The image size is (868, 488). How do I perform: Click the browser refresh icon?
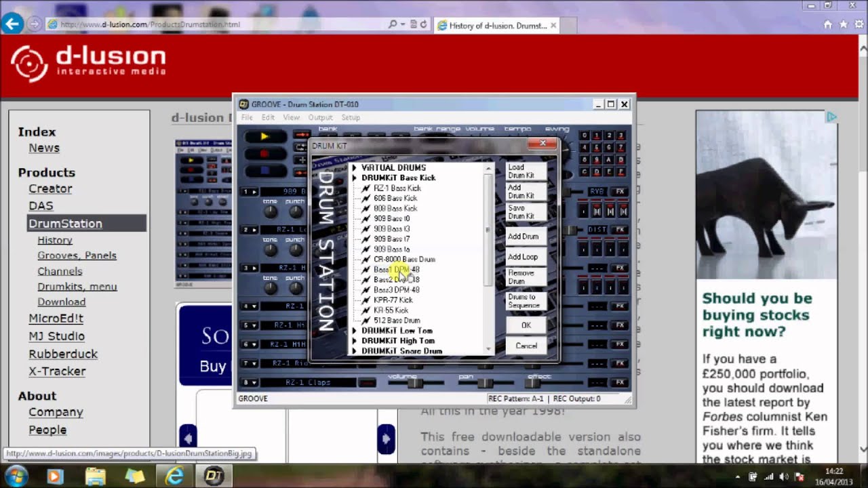(x=422, y=24)
